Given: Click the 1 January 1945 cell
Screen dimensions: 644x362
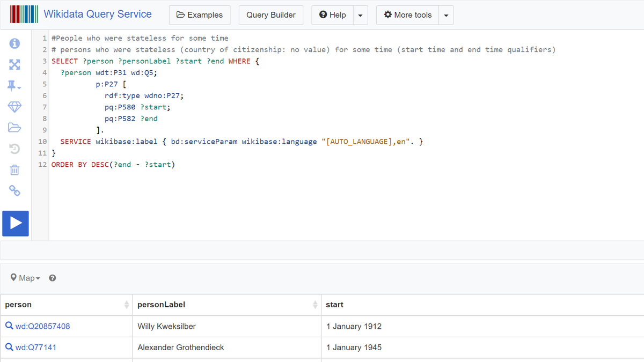Looking at the screenshot, I should click(x=482, y=348).
